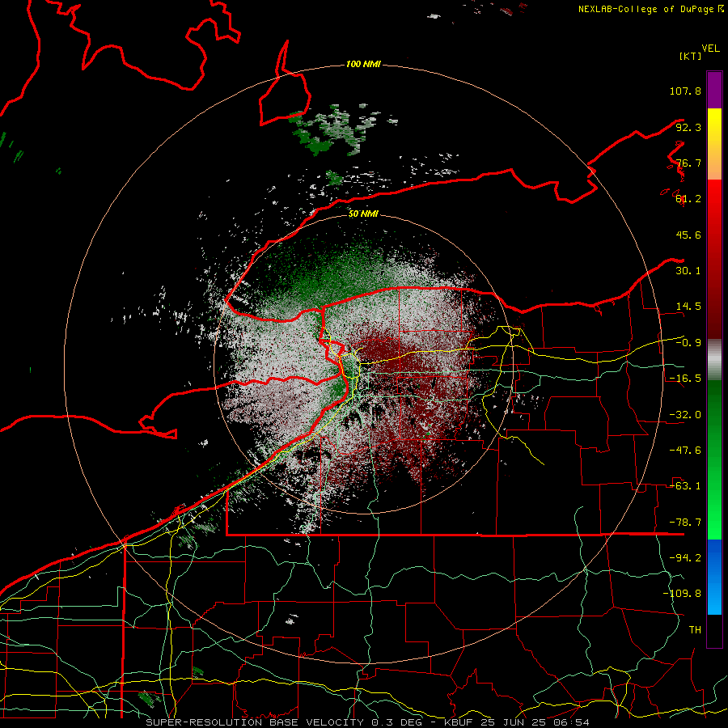Click the -63.1 velocity scale value
The image size is (728, 728).
(685, 486)
